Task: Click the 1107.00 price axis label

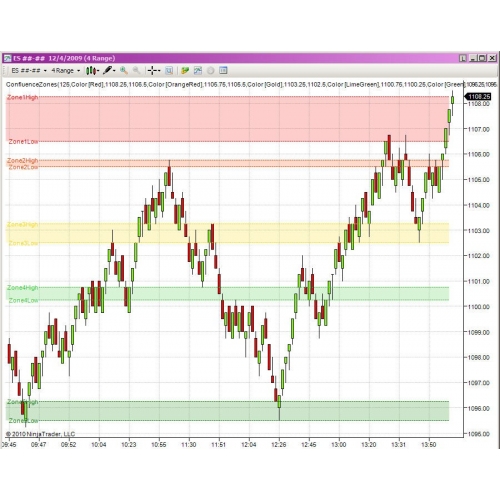Action: pyautogui.click(x=479, y=129)
